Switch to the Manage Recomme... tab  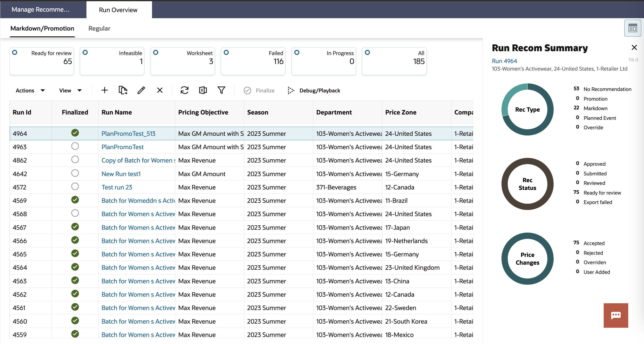tap(41, 9)
